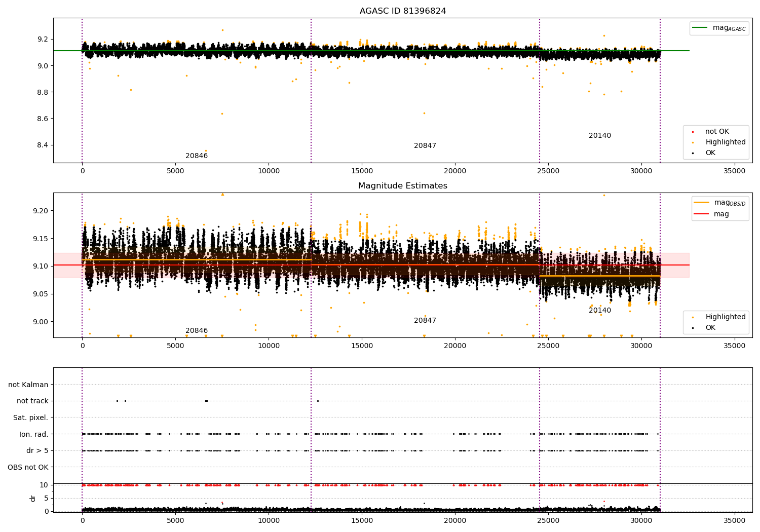The image size is (760, 532).
Task: Click obsid label 20140 in the middle plot
Action: coord(600,310)
